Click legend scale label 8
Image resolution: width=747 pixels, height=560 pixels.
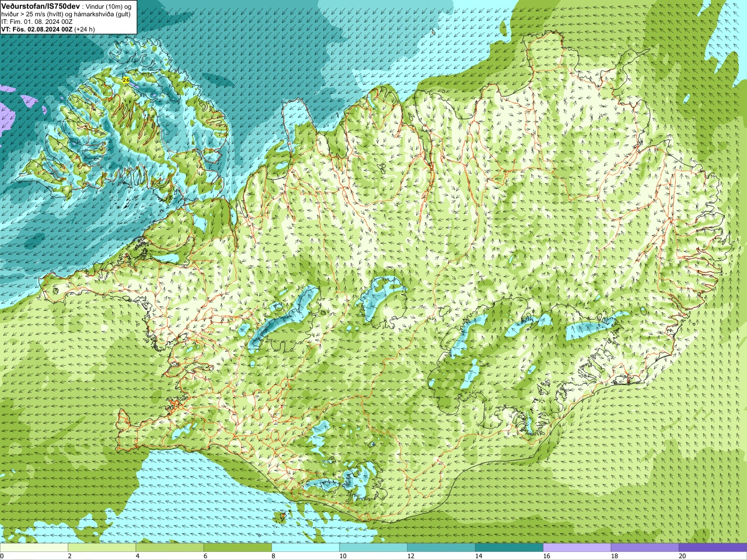click(273, 556)
